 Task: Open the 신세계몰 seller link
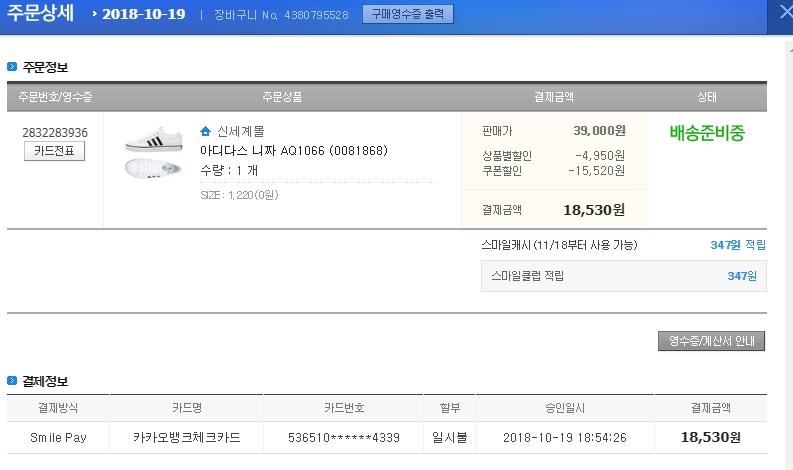click(240, 131)
